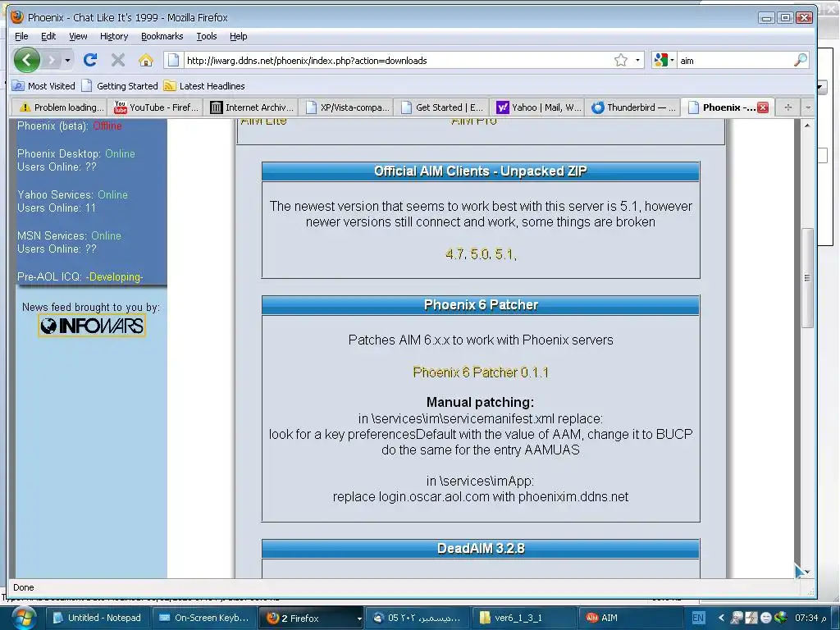Open a new tab with plus button
This screenshot has width=840, height=630.
[x=787, y=107]
